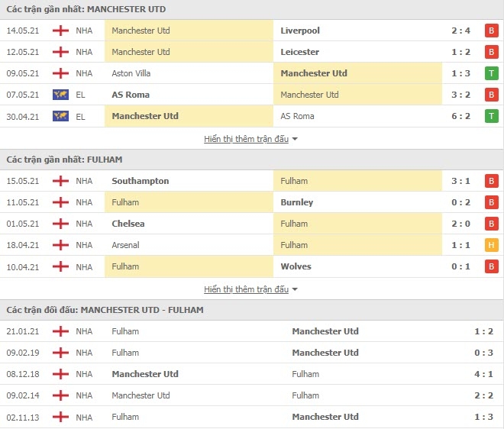The image size is (504, 429).
Task: Open the AS Roma 3:2 match score
Action: pyautogui.click(x=460, y=95)
